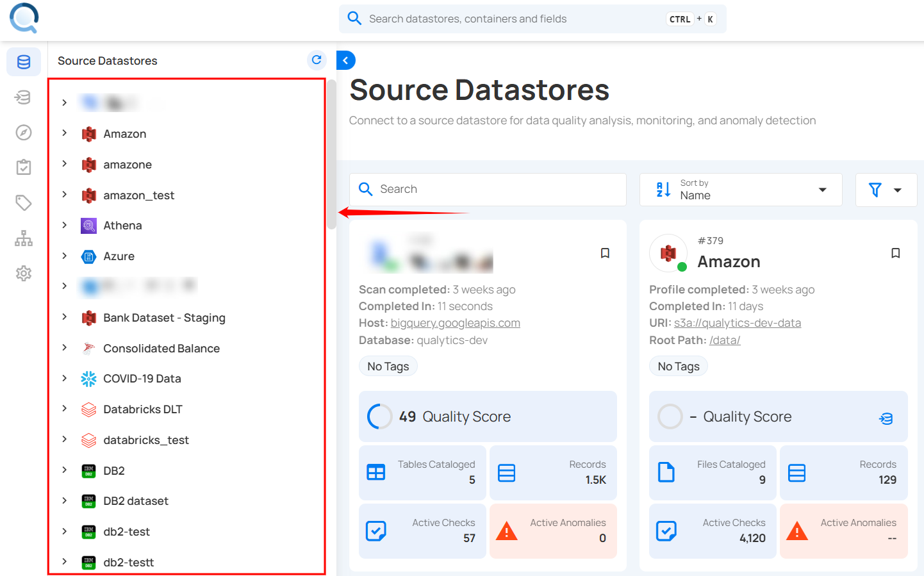Select the DB2 dataset tree item
The height and width of the screenshot is (576, 924).
click(142, 500)
